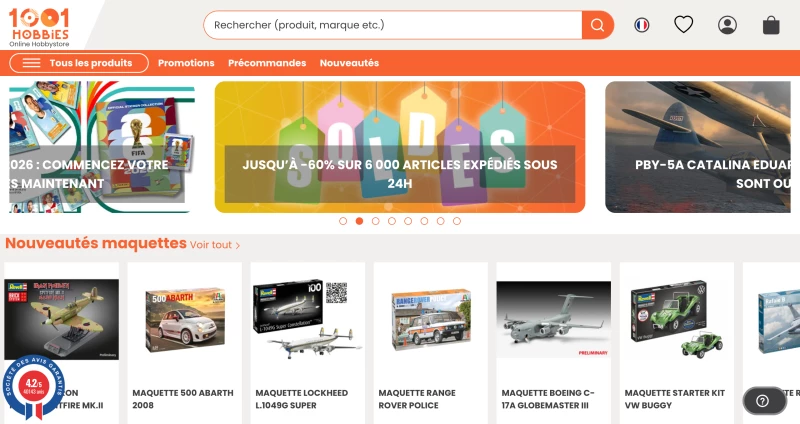Click the chevron after Voir tout
800x424 pixels.
(x=238, y=245)
